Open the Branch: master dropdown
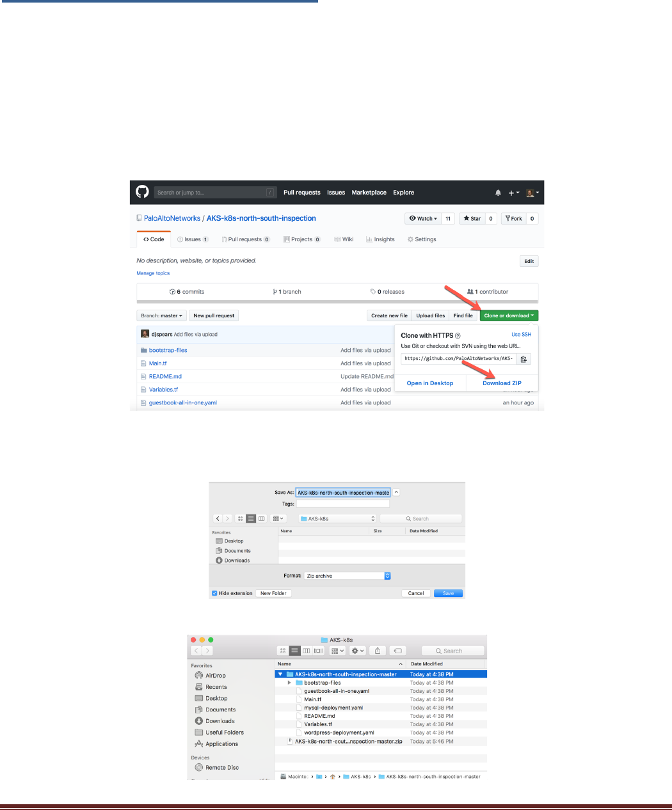 pyautogui.click(x=162, y=315)
